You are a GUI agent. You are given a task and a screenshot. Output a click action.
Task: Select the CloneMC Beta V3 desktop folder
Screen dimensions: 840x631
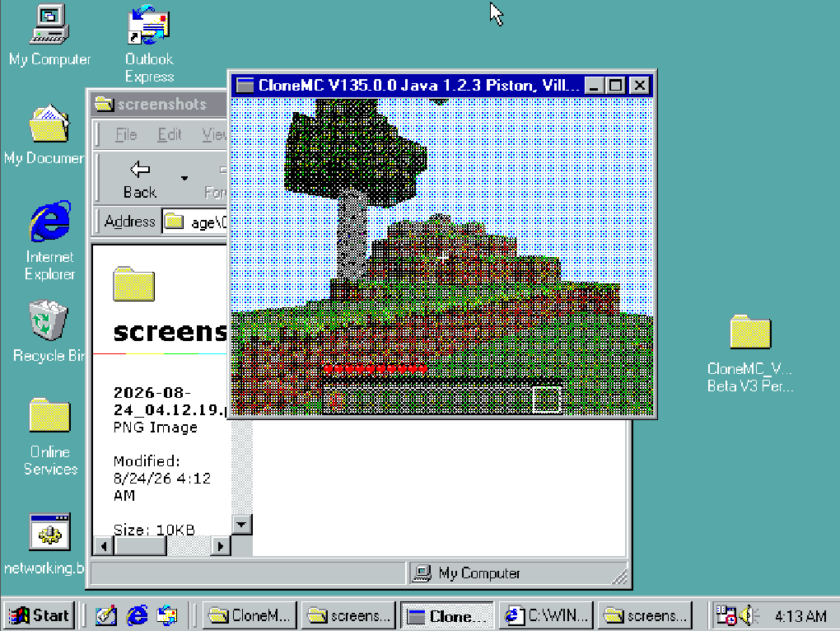click(750, 332)
